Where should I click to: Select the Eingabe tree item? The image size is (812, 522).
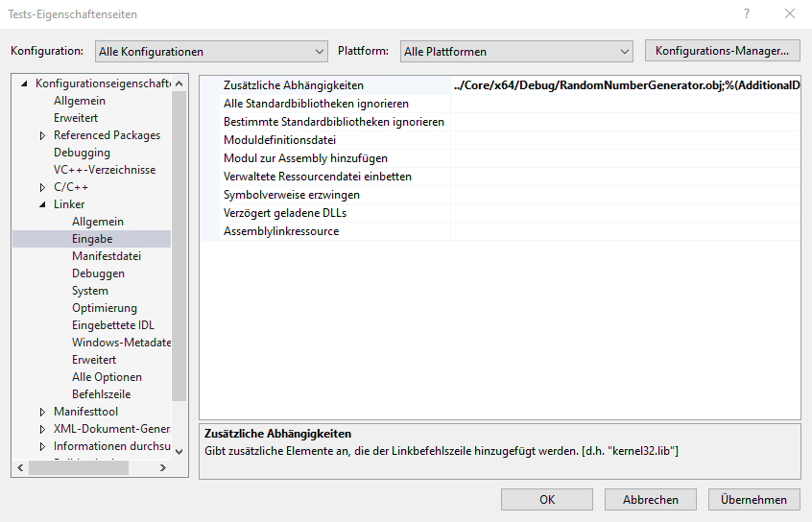pos(91,239)
